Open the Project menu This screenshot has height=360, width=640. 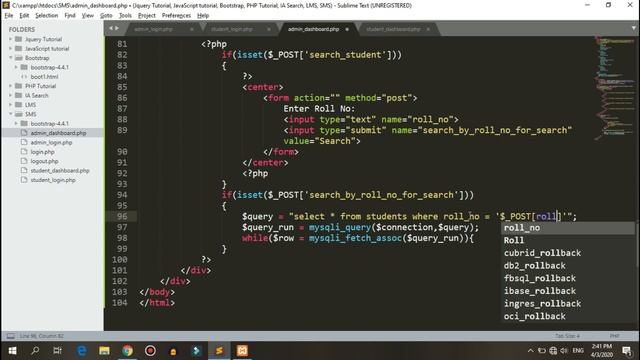click(147, 16)
